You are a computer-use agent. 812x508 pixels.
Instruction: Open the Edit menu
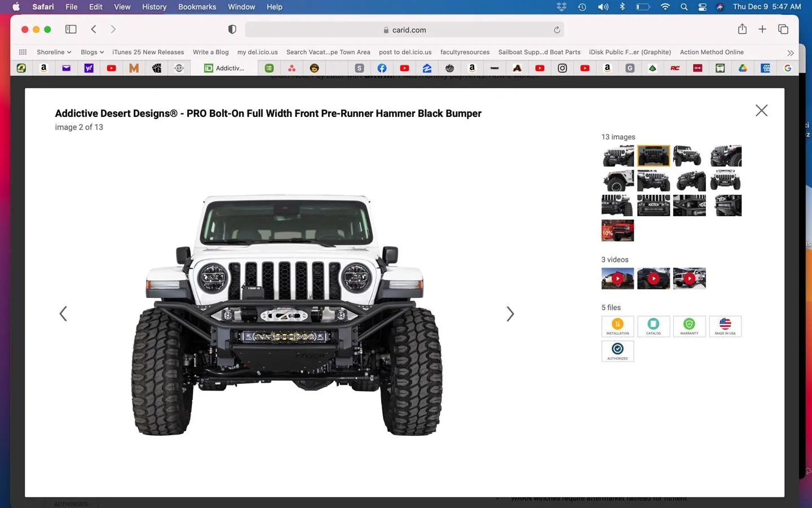point(96,7)
